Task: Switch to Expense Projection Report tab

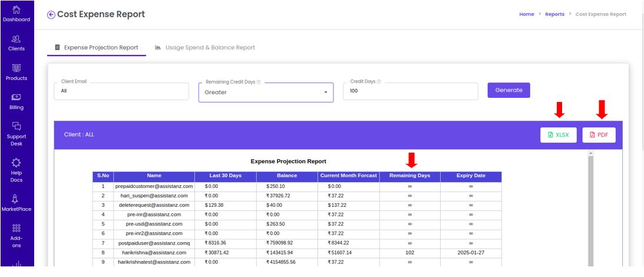Action: 97,48
